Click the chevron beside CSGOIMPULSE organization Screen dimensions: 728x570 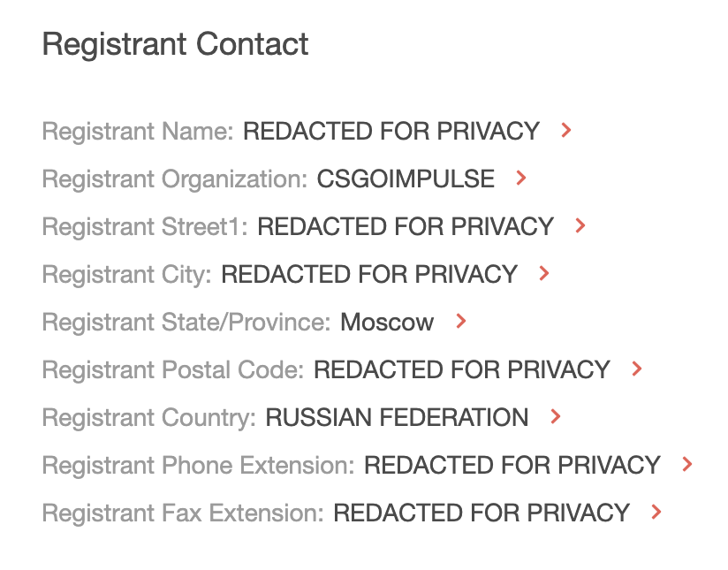(521, 179)
